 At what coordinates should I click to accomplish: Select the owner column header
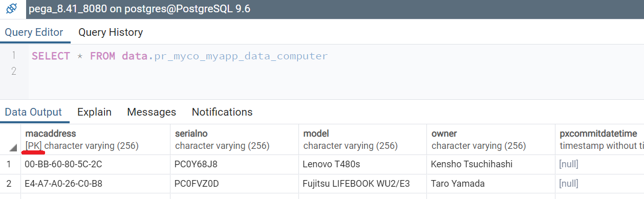tap(491, 140)
